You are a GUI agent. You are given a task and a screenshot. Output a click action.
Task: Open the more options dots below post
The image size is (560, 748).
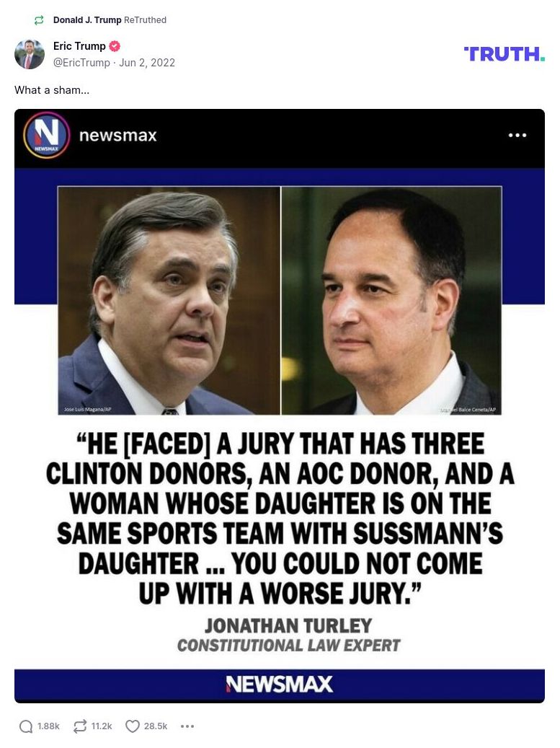pyautogui.click(x=187, y=726)
